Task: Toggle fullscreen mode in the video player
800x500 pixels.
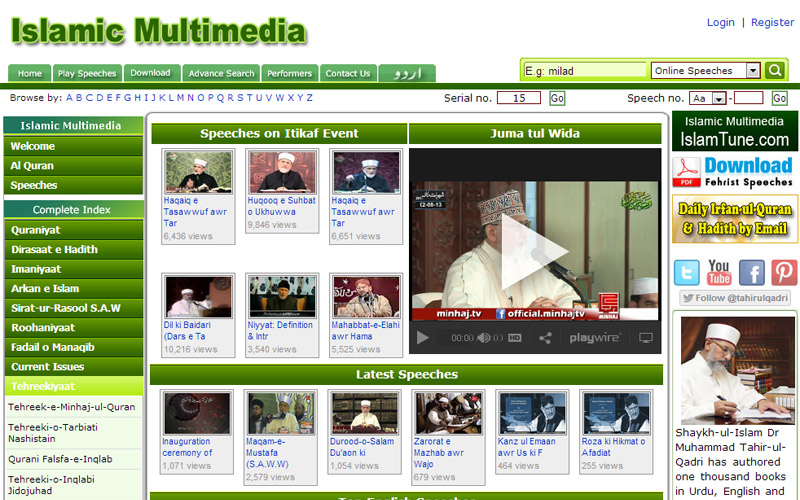Action: (646, 338)
